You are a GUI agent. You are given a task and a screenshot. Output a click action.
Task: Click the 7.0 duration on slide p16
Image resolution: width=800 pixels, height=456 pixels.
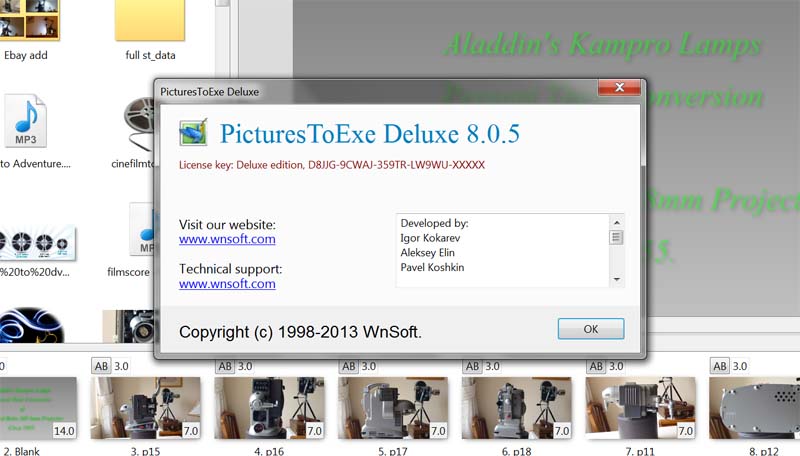tap(314, 431)
